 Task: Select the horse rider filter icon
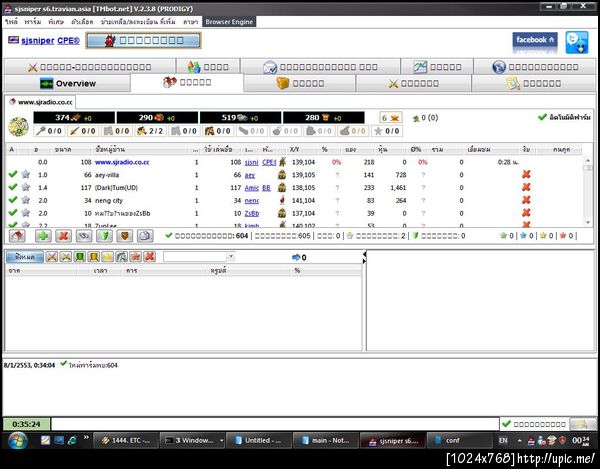pos(122,257)
